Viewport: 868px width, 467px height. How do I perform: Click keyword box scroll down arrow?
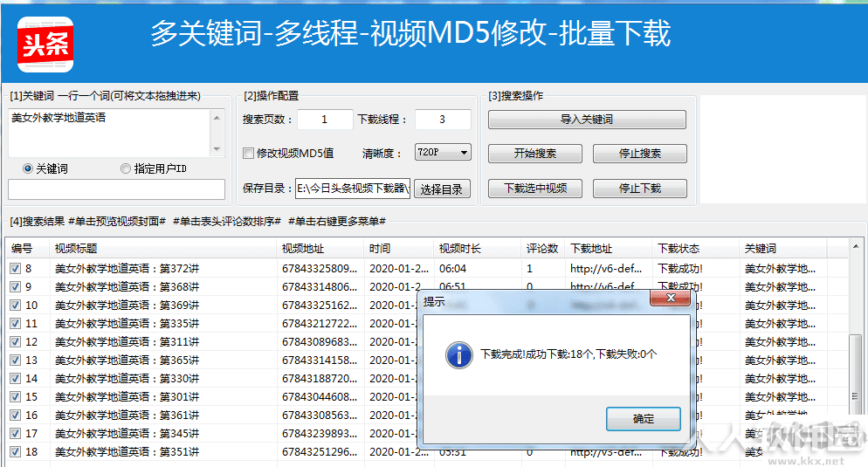click(x=217, y=149)
